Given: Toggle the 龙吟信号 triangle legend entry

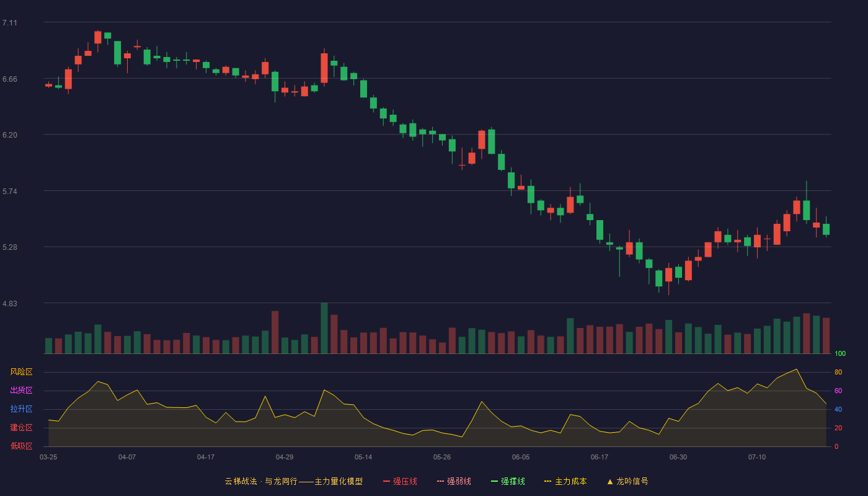Looking at the screenshot, I should click(x=627, y=481).
